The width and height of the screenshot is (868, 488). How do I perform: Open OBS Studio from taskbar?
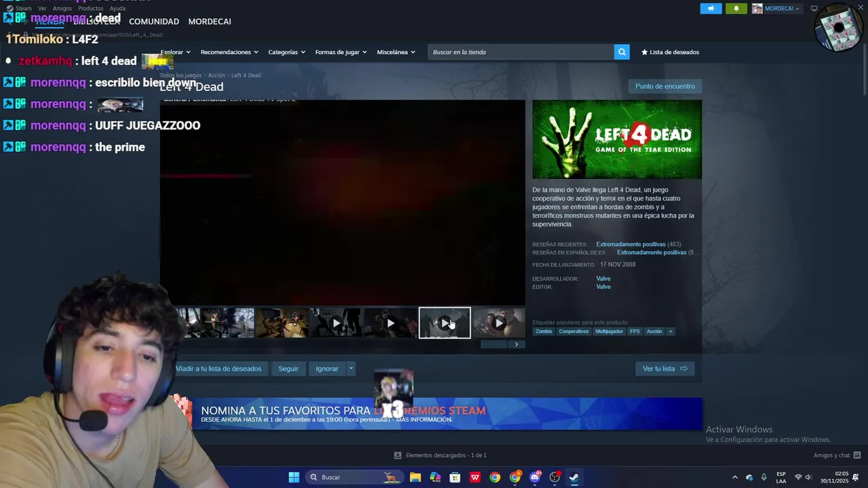[555, 477]
